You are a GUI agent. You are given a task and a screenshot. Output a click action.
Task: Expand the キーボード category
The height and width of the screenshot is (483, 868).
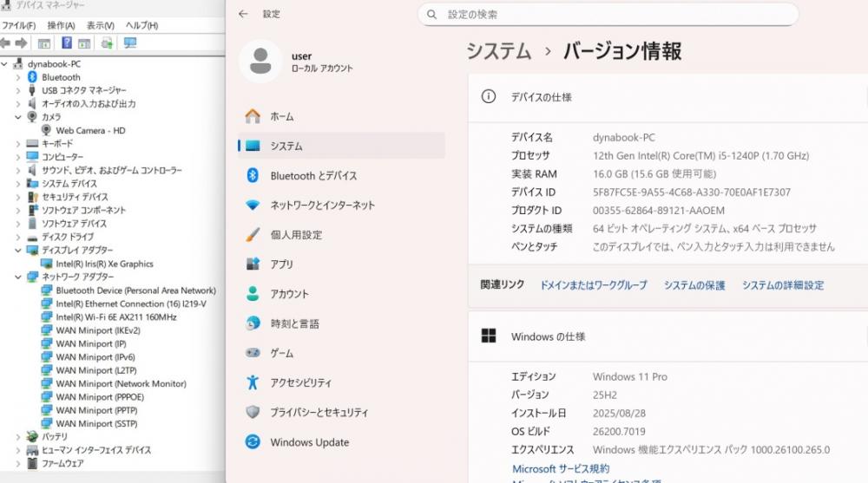17,143
